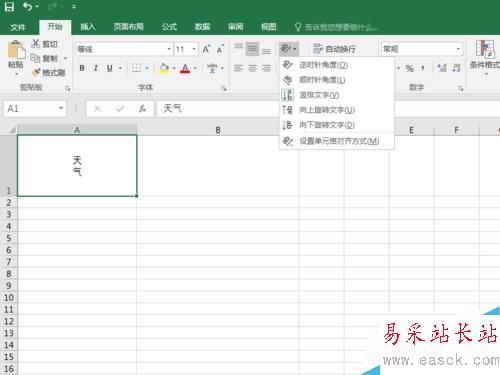Open 设置单元格对齐方式 (Format Cell Alignment) item
Screen dimensions: 500x375
(x=337, y=141)
